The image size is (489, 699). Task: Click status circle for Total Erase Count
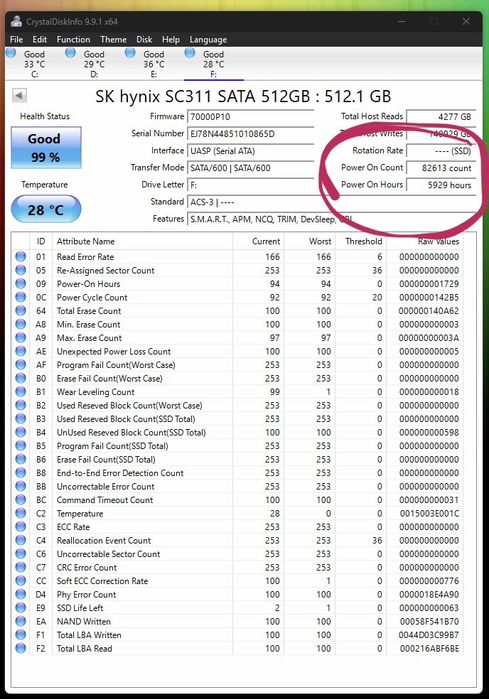pyautogui.click(x=21, y=311)
